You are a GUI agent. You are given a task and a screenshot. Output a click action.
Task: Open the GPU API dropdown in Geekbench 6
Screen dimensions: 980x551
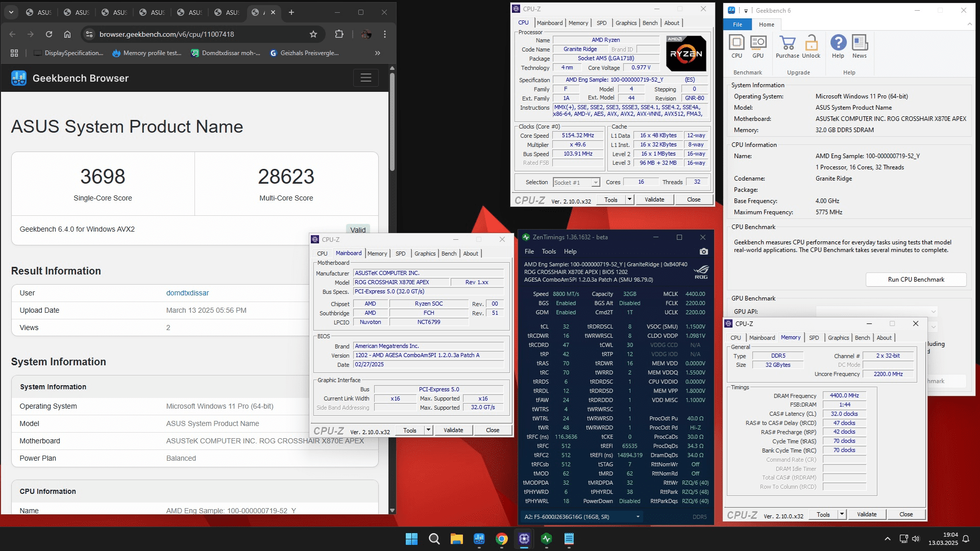click(x=877, y=312)
